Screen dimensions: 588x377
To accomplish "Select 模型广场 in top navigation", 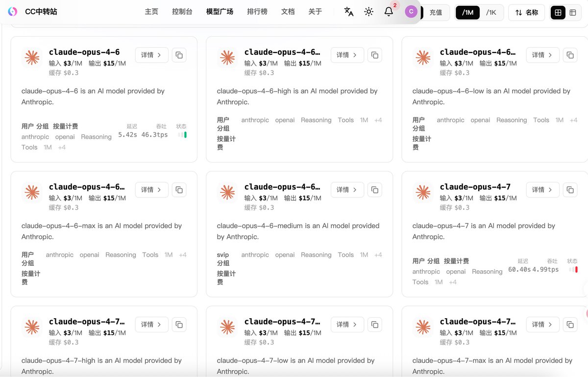I will click(220, 12).
